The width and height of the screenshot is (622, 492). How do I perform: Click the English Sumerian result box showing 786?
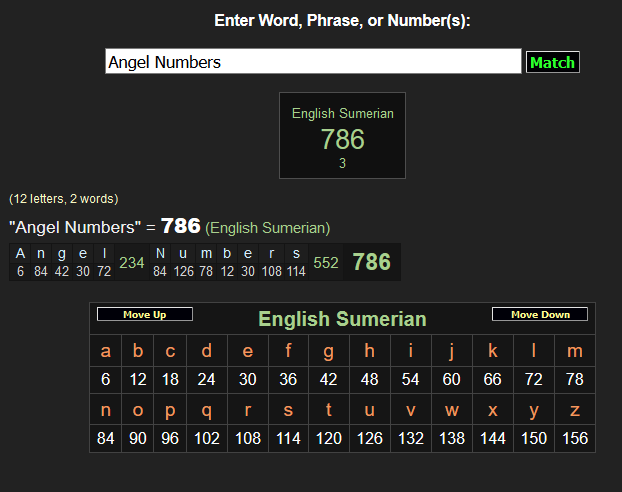point(342,135)
